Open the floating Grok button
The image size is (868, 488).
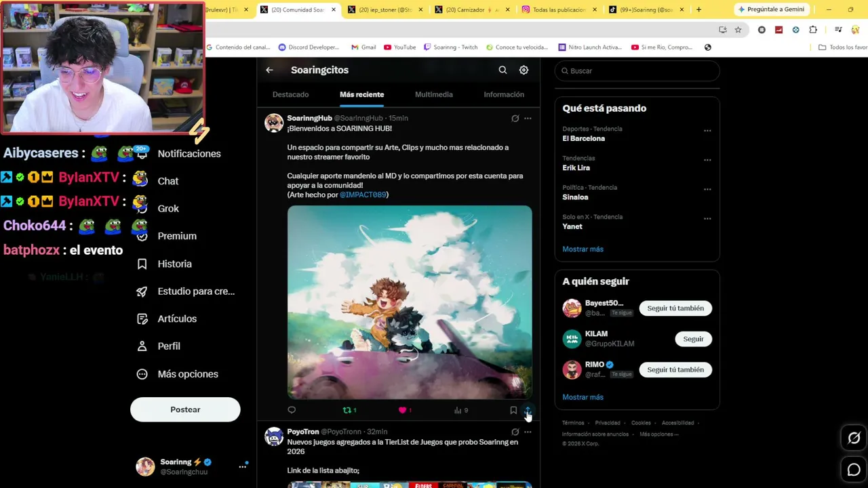pyautogui.click(x=854, y=438)
